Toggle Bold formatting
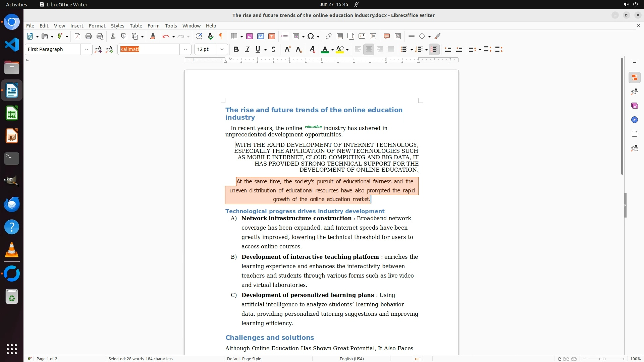This screenshot has height=362, width=644. 236,50
